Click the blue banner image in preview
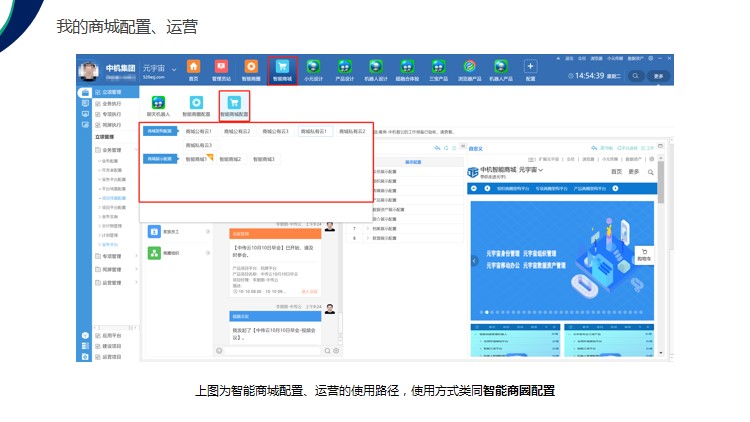 click(562, 260)
